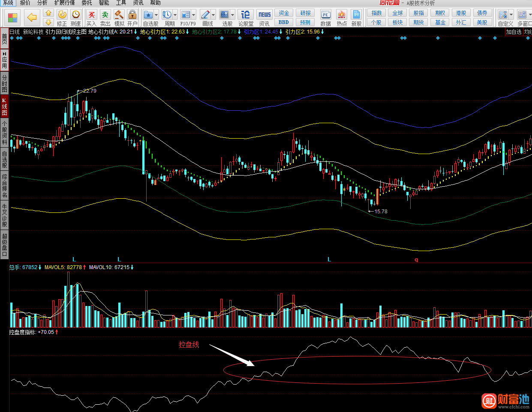Screen dimensions: 532x412
Task: Open the 超级盘口 sidebar tab
Action: 4,245
